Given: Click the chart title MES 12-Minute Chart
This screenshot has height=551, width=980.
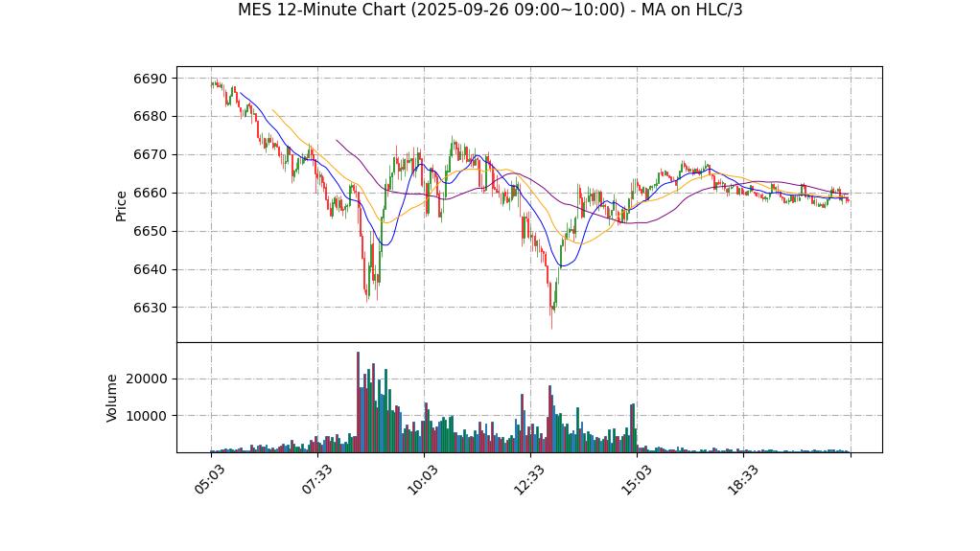Looking at the screenshot, I should click(490, 10).
